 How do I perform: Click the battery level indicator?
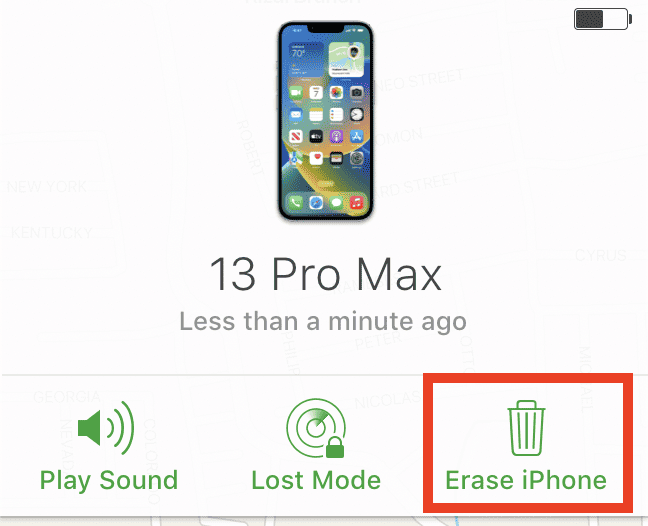603,19
